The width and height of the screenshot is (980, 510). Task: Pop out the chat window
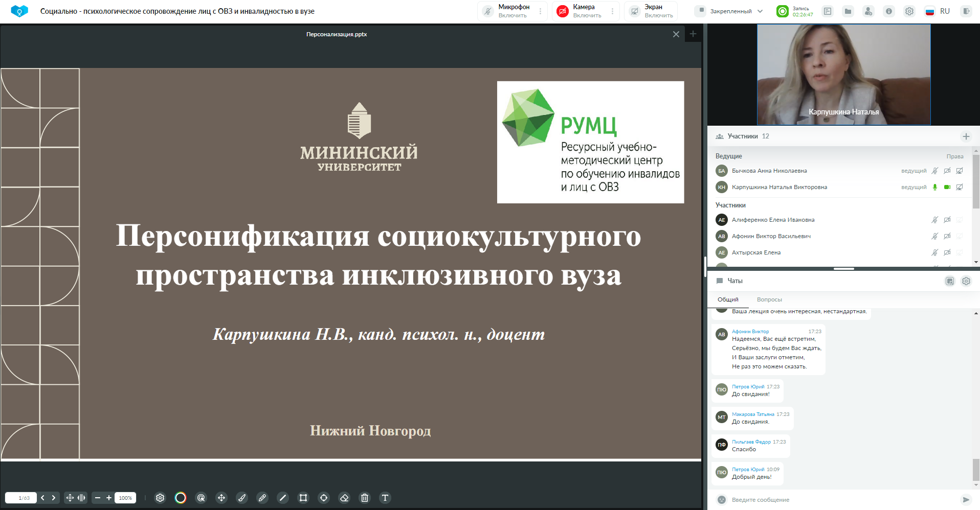tap(950, 281)
